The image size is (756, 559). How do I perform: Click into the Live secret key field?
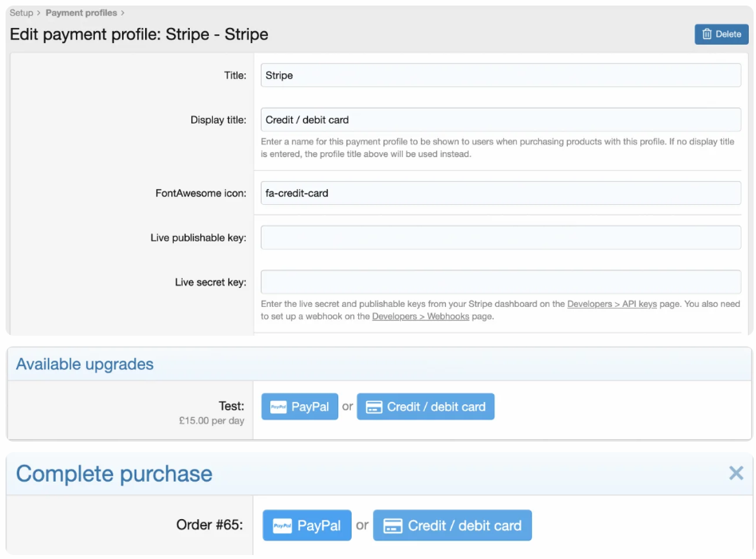(x=501, y=281)
